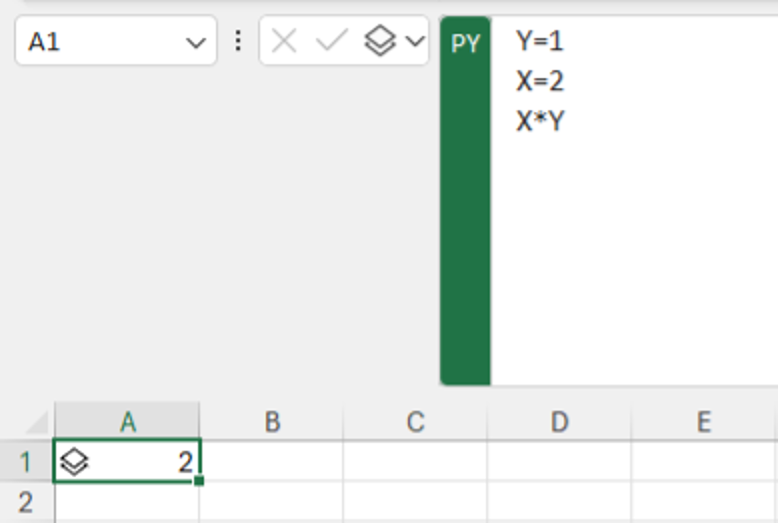Click the Python output stack icon
This screenshot has width=778, height=524.
click(380, 40)
